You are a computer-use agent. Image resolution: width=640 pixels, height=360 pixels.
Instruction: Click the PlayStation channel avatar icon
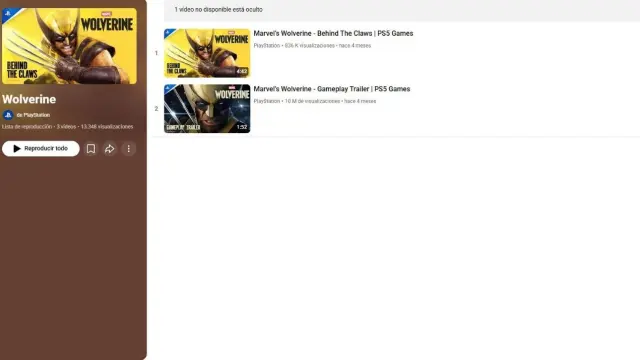[8, 115]
